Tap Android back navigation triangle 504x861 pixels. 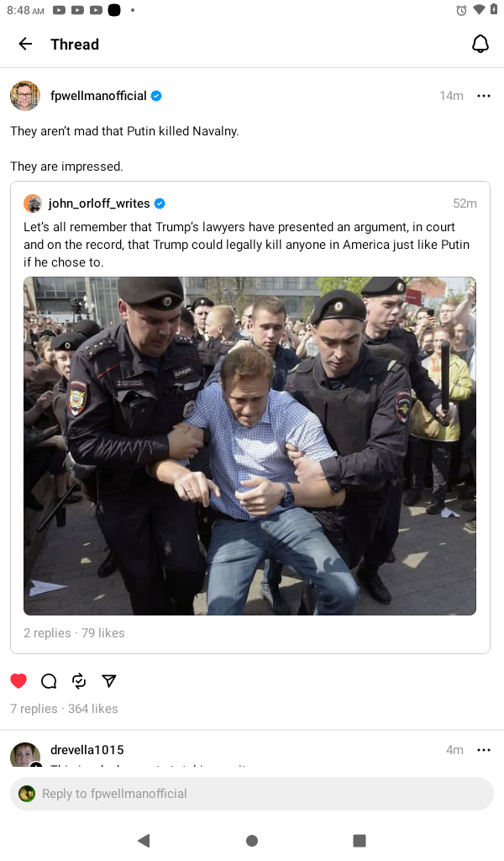pos(144,840)
